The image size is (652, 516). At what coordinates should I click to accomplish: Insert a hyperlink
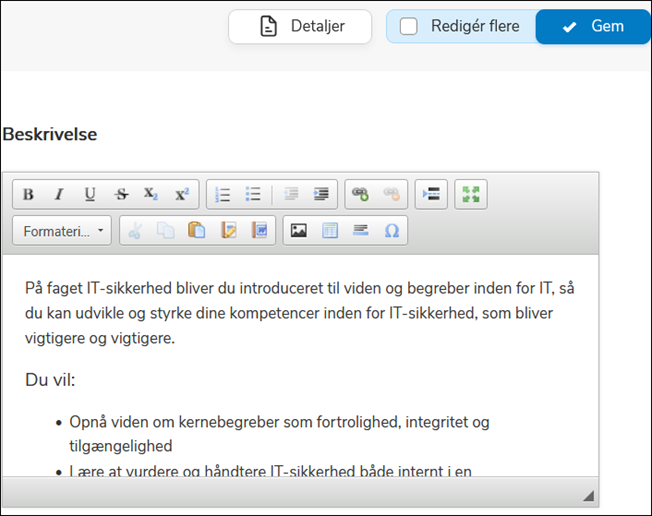pyautogui.click(x=360, y=195)
